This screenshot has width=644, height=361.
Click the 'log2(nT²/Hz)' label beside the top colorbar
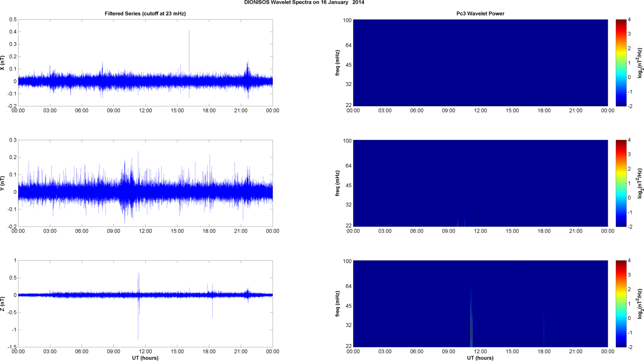pyautogui.click(x=640, y=63)
